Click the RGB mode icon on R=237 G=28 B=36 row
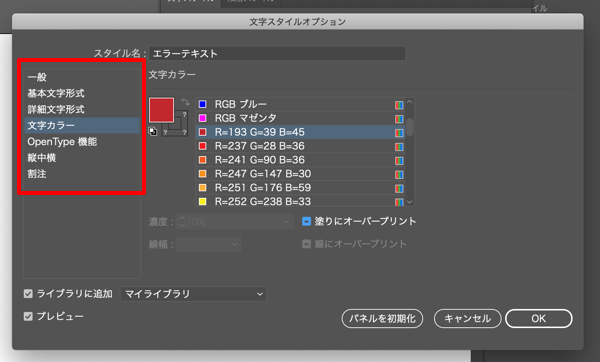This screenshot has width=600, height=362. coord(399,147)
